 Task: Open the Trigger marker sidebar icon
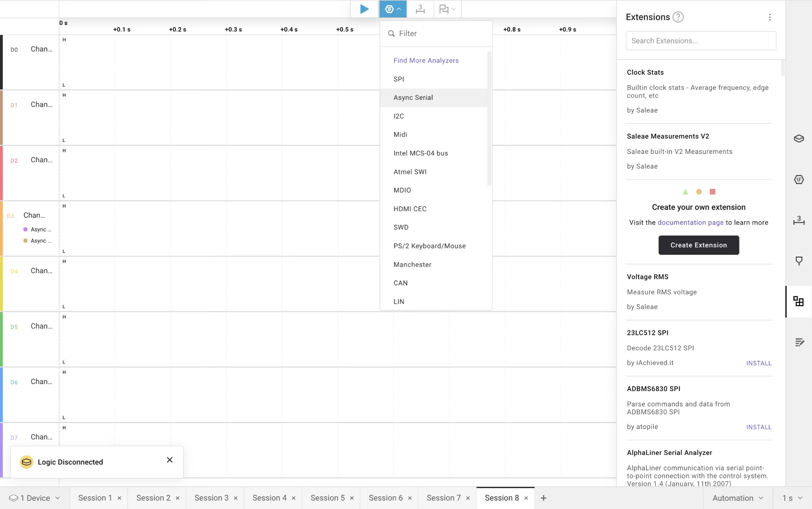[x=798, y=261]
